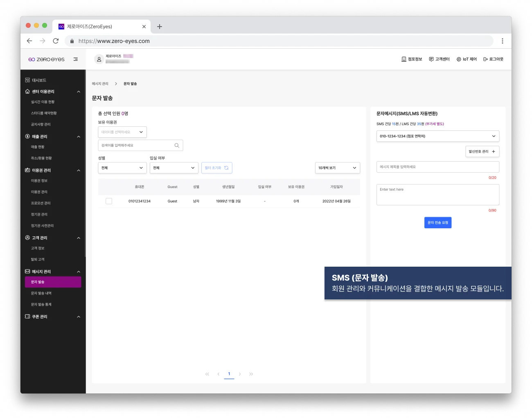Log out with the 로그아웃 icon
This screenshot has width=532, height=418.
point(485,59)
